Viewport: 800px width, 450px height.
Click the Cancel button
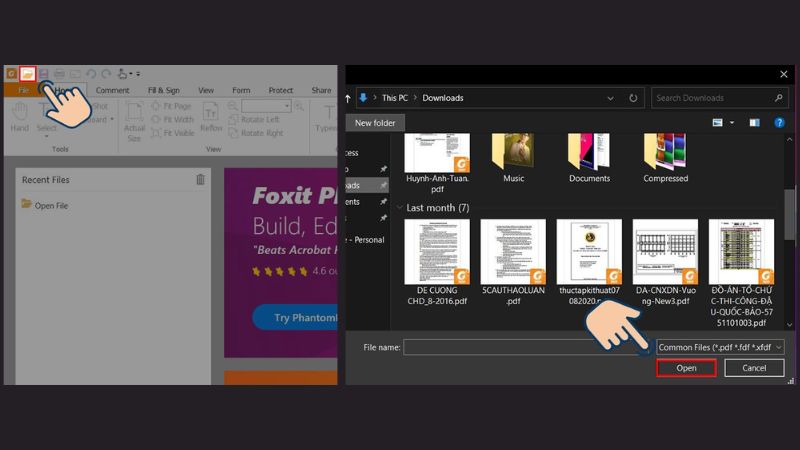coord(754,368)
